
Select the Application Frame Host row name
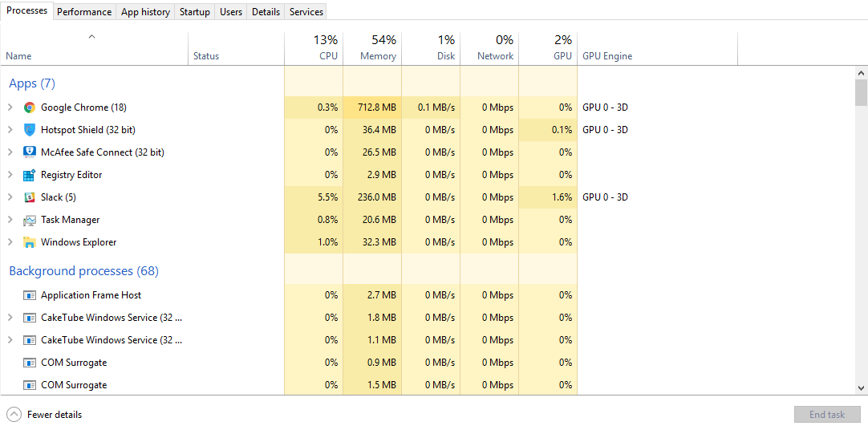tap(91, 295)
